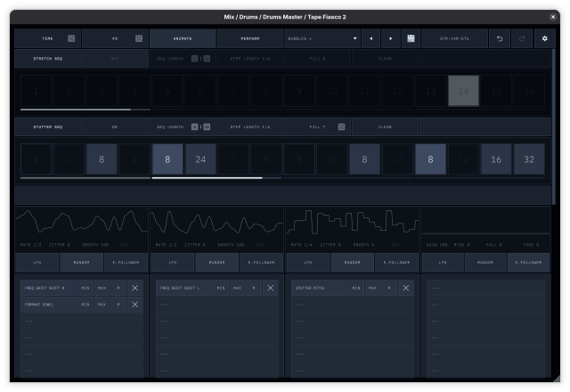
Task: Remove the FORMANT VOWEL modulation target
Action: 134,305
